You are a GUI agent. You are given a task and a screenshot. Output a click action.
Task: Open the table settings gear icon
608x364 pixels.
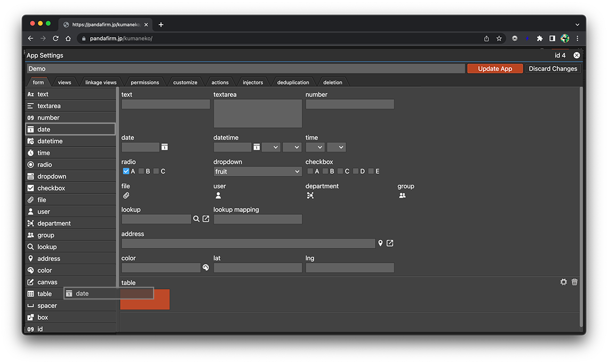tap(563, 282)
